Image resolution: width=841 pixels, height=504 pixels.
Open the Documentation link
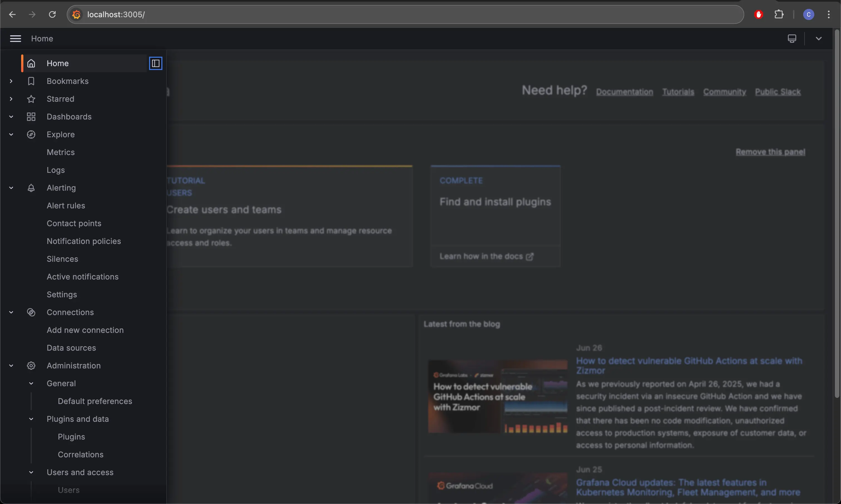pos(624,91)
